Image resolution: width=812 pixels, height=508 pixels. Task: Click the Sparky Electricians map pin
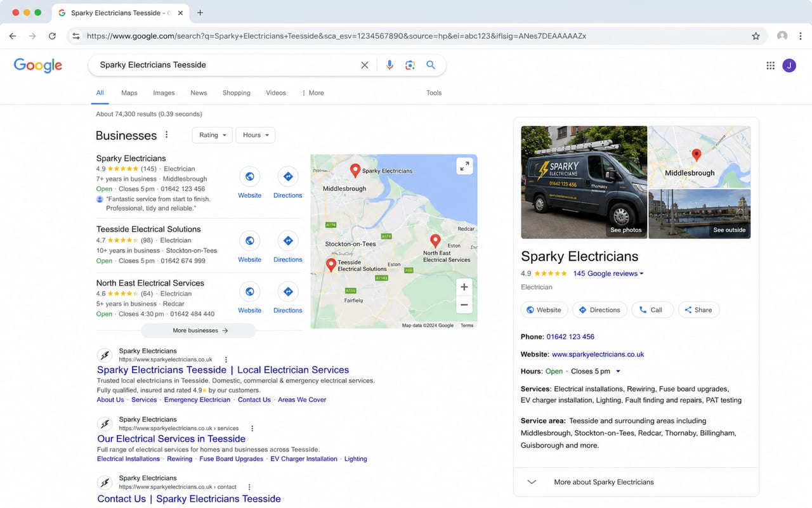coord(355,170)
